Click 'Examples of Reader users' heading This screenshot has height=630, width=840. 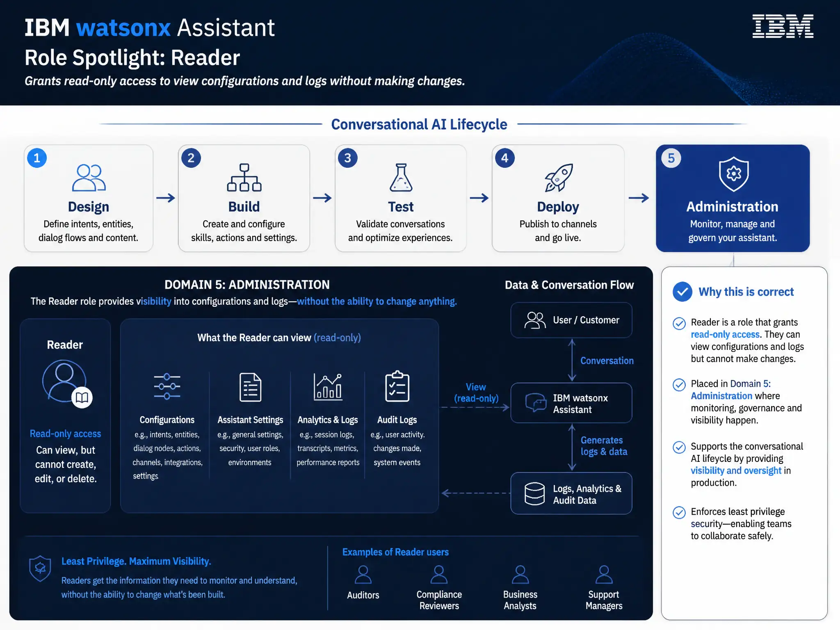395,552
